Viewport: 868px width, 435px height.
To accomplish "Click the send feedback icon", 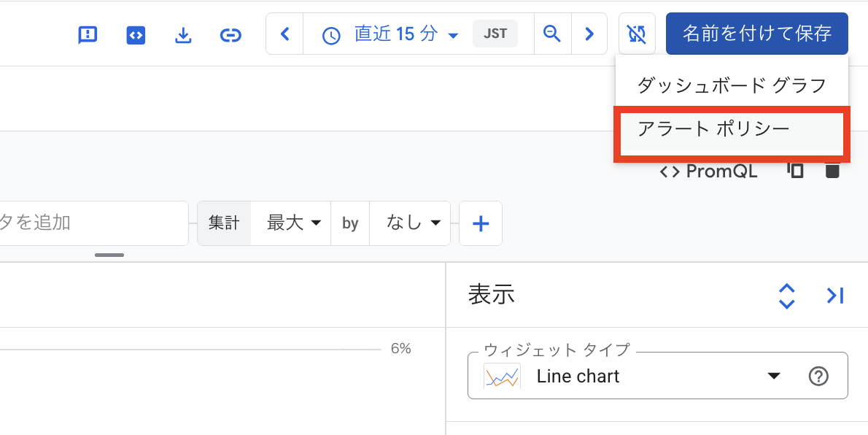I will [87, 34].
